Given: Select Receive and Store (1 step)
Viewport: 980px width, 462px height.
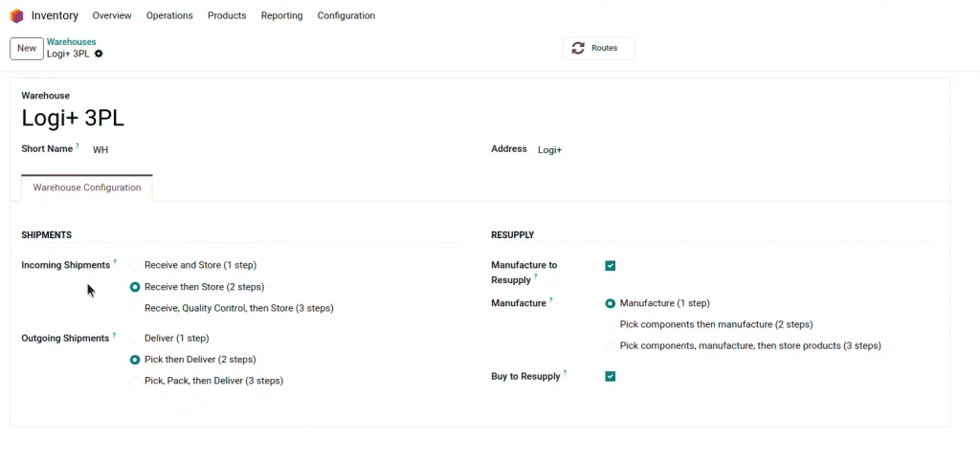Looking at the screenshot, I should pyautogui.click(x=135, y=265).
